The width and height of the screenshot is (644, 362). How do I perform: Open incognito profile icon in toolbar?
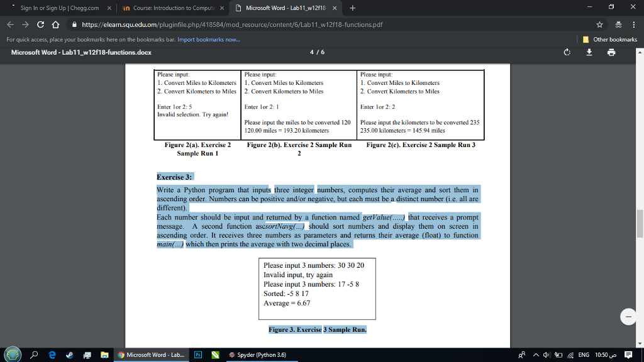[618, 25]
